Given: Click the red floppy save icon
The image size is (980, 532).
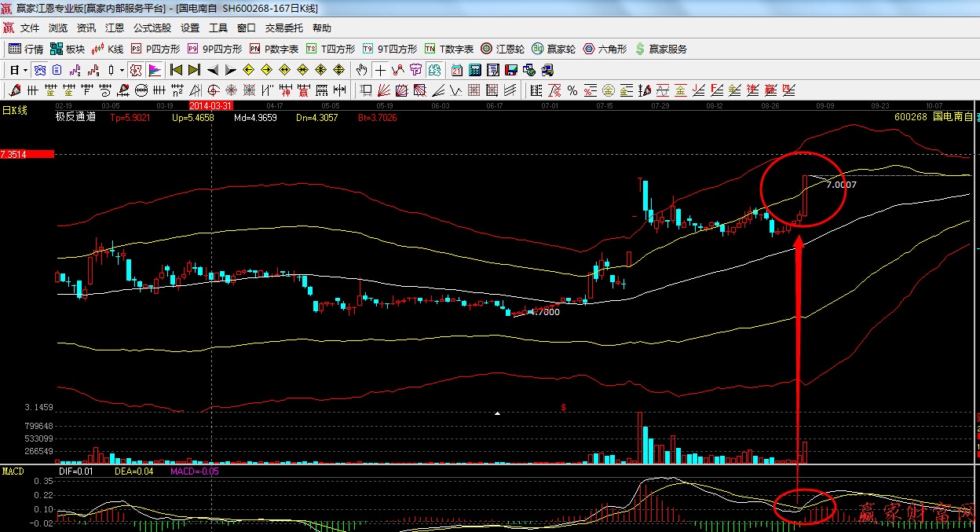Looking at the screenshot, I should [512, 70].
